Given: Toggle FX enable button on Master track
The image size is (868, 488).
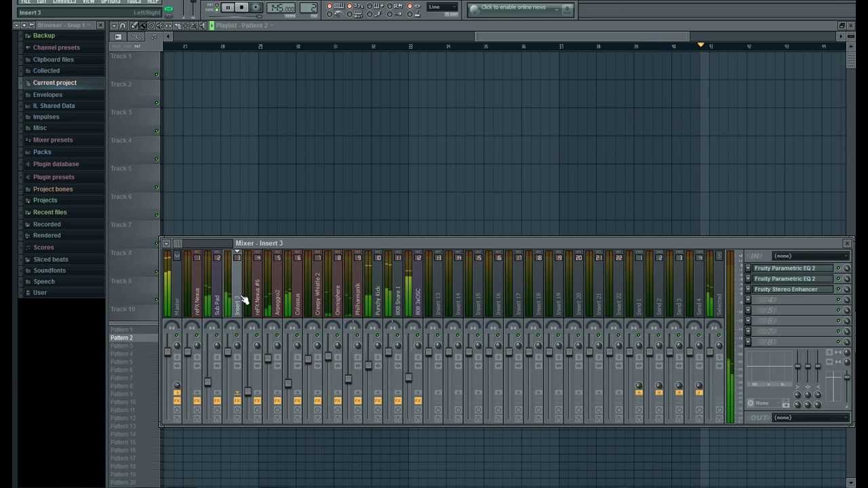Looking at the screenshot, I should (x=177, y=401).
